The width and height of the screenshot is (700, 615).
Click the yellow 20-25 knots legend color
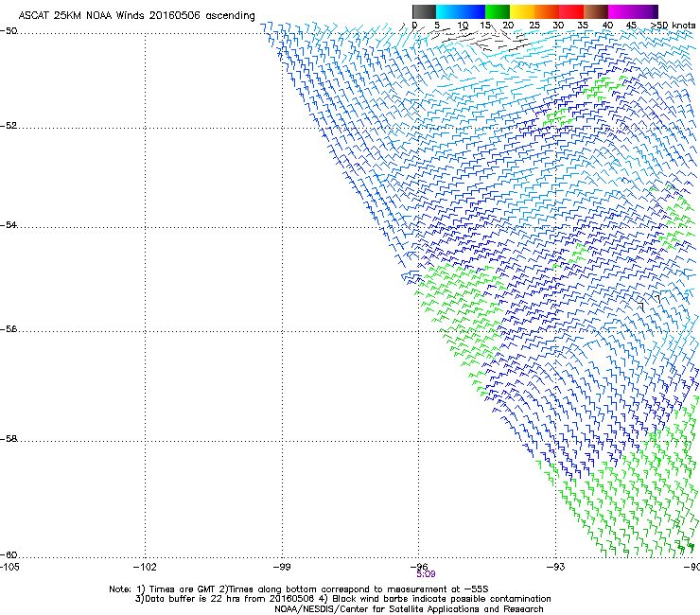(x=522, y=11)
